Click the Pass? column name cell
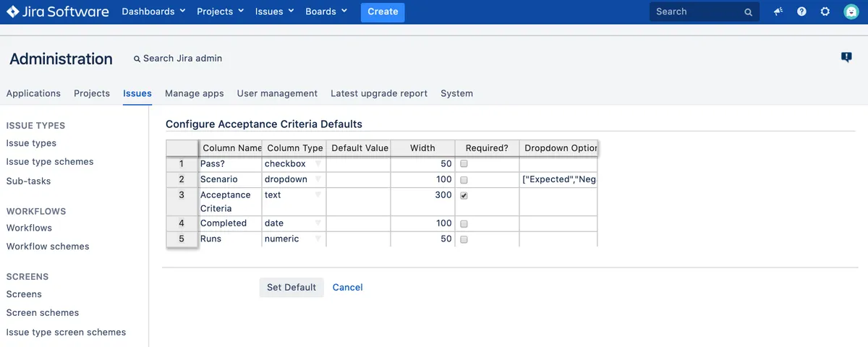Image resolution: width=868 pixels, height=347 pixels. (x=230, y=164)
